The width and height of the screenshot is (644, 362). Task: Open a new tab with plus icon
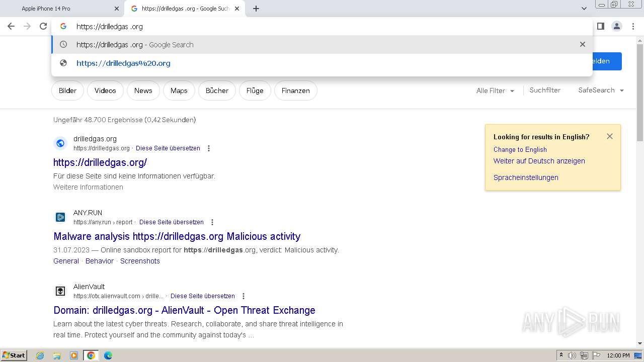[256, 9]
